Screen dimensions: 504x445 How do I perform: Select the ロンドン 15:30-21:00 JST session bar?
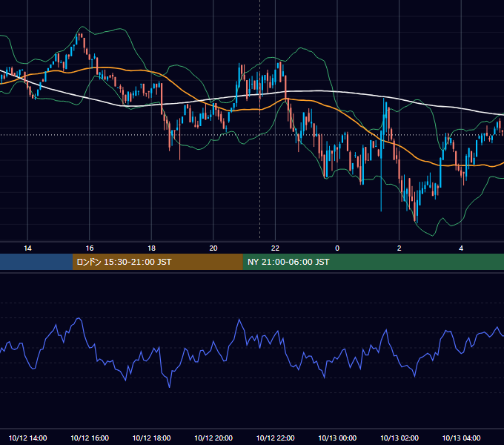157,262
